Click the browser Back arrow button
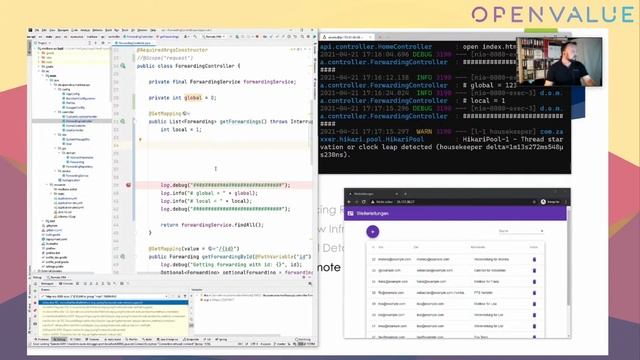The image size is (640, 360). click(349, 202)
